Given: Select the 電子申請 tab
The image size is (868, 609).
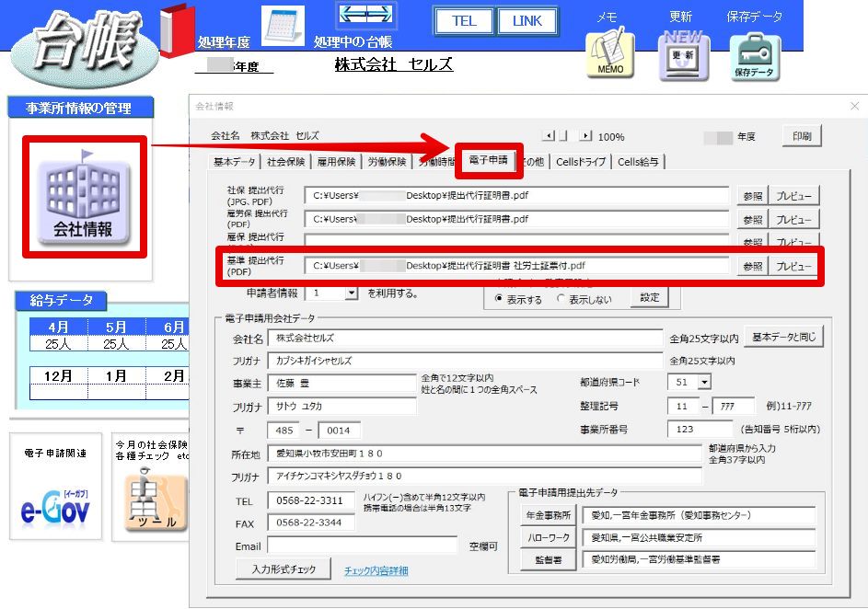Looking at the screenshot, I should 488,160.
